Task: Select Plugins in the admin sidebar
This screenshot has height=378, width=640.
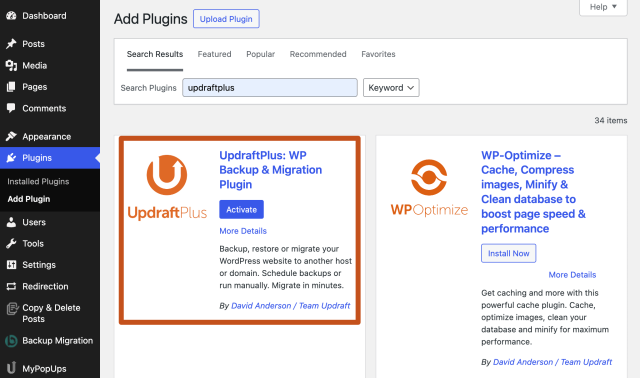Action: 50,158
